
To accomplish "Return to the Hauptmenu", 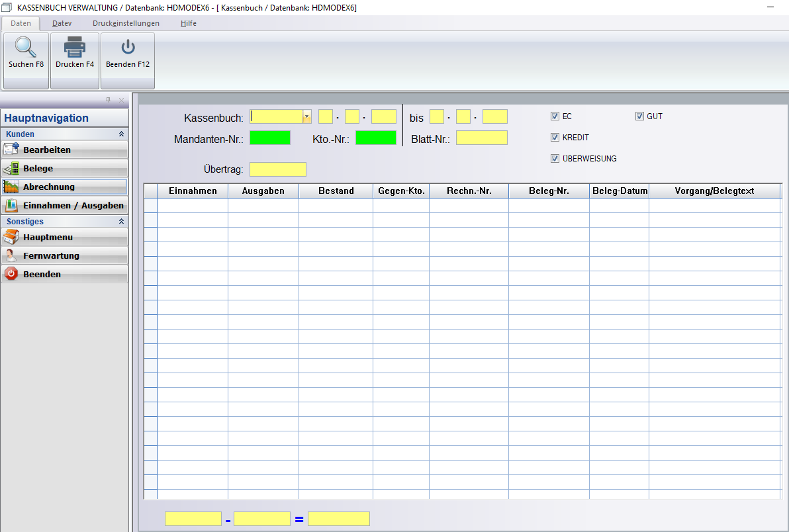I will click(64, 237).
